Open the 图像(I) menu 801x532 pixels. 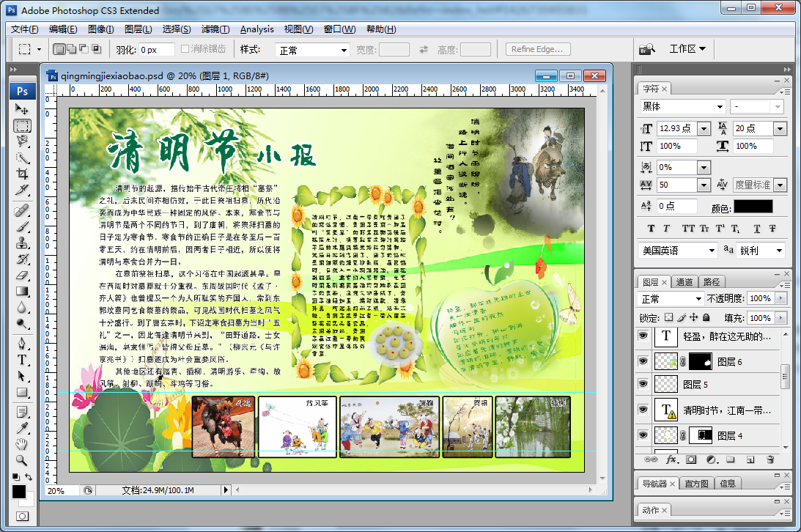(100, 29)
